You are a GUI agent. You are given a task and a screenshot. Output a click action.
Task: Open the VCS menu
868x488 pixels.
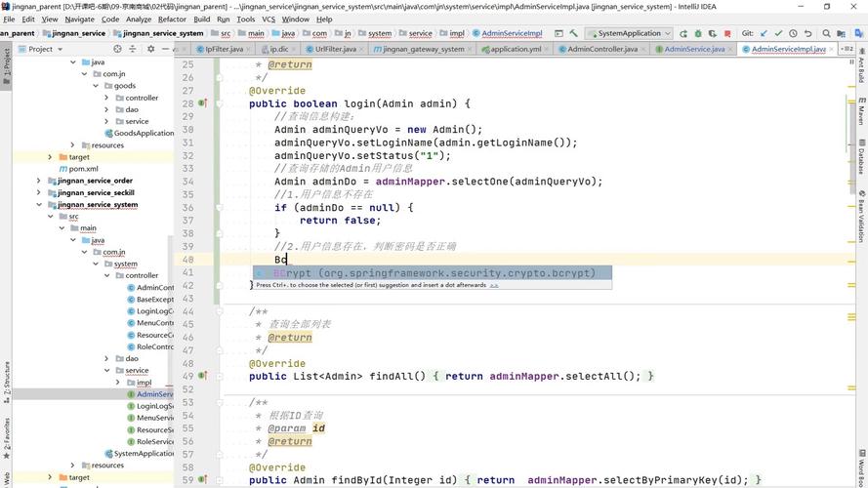click(x=269, y=19)
